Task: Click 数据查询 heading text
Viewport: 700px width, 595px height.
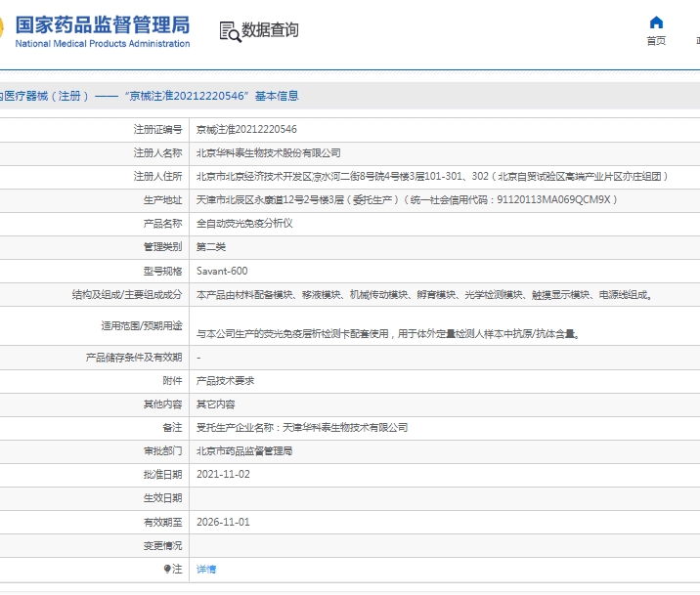Action: [270, 30]
